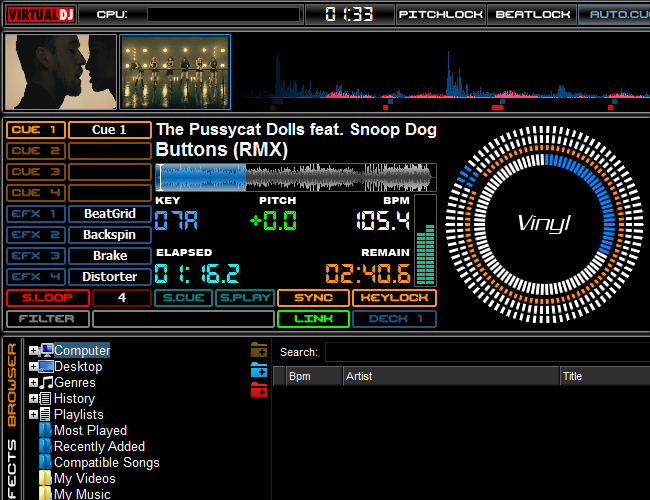Expand the Computer tree node

coord(33,351)
